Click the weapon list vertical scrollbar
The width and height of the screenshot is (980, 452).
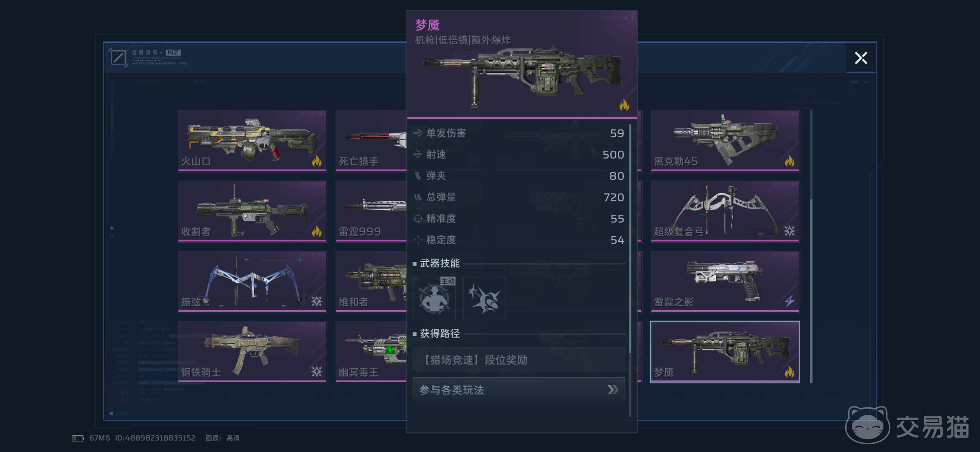(811, 247)
